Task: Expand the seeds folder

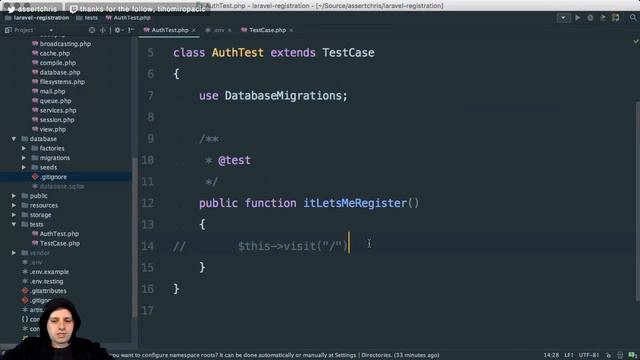Action: (24, 167)
